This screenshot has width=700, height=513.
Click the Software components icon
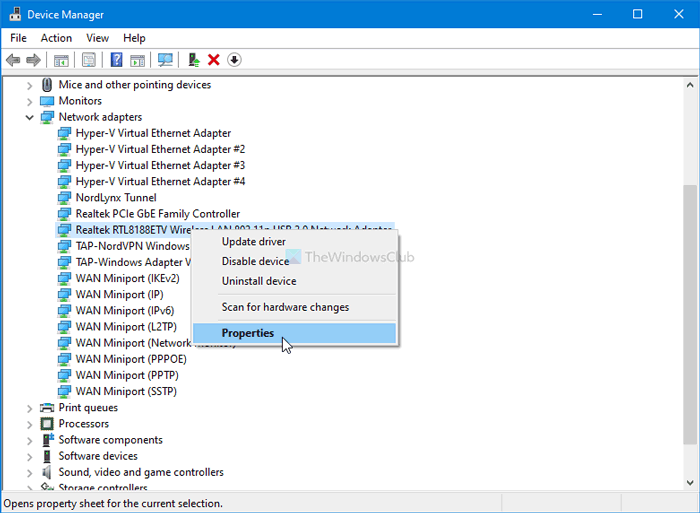[47, 440]
